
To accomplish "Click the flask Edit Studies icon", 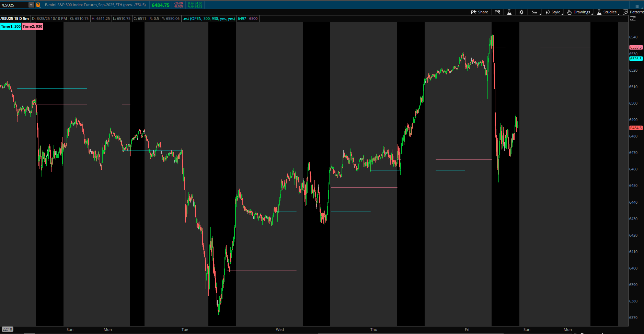I will click(x=509, y=12).
